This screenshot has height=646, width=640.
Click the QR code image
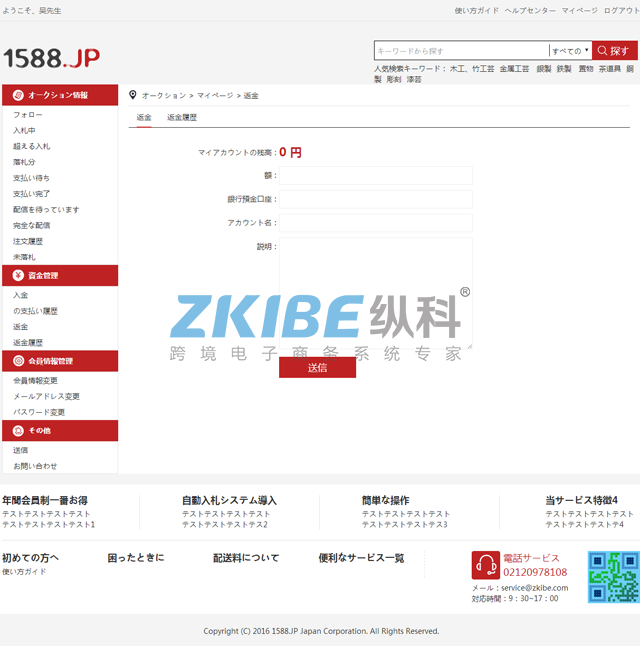tap(614, 577)
